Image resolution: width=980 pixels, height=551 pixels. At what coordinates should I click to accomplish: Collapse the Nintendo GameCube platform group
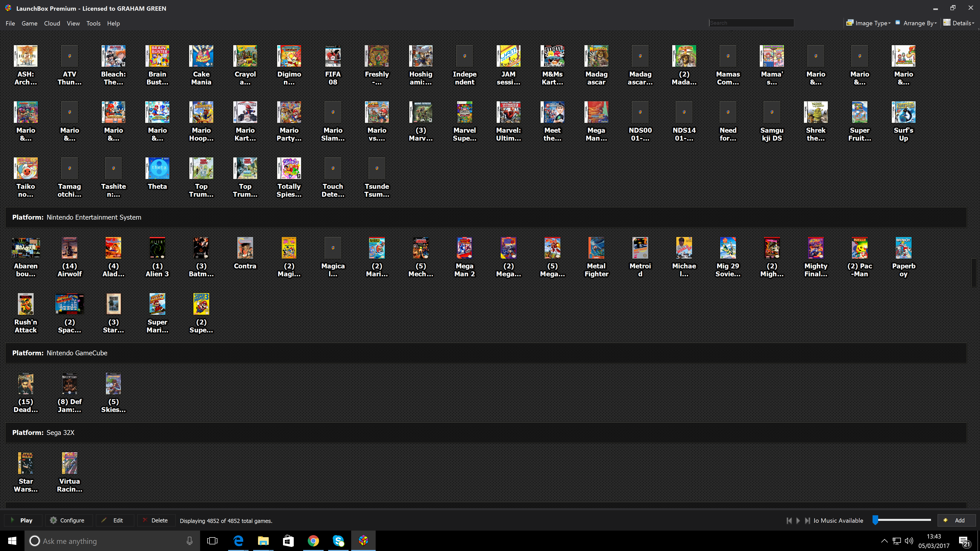coord(485,353)
